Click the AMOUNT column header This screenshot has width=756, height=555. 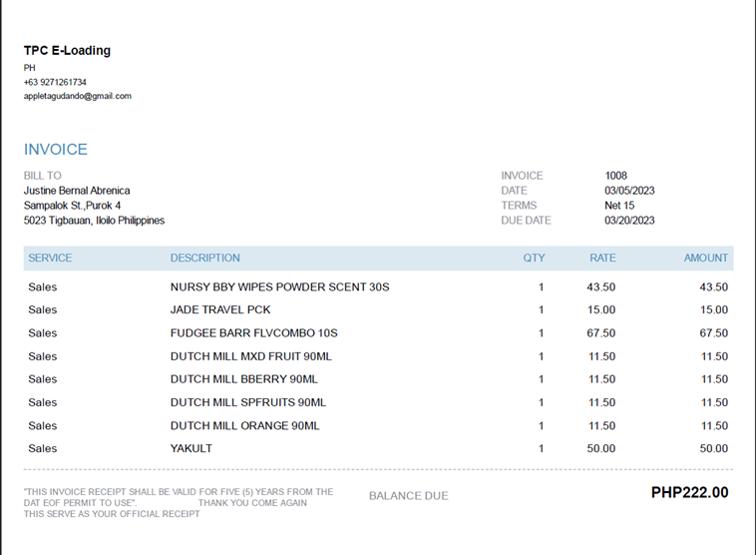(x=706, y=259)
